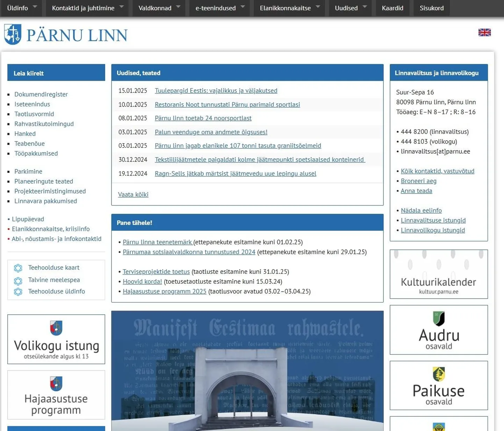Open news about Tekstiilijäätmetele konteinerid
Screen dimensions: 504x431
(x=260, y=160)
